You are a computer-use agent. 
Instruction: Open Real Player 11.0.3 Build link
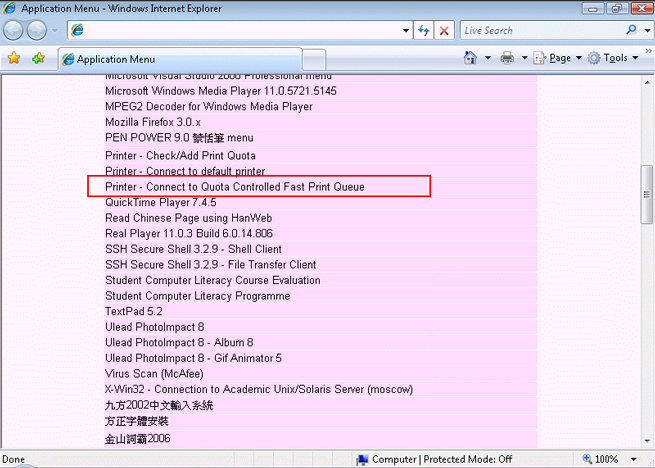189,234
